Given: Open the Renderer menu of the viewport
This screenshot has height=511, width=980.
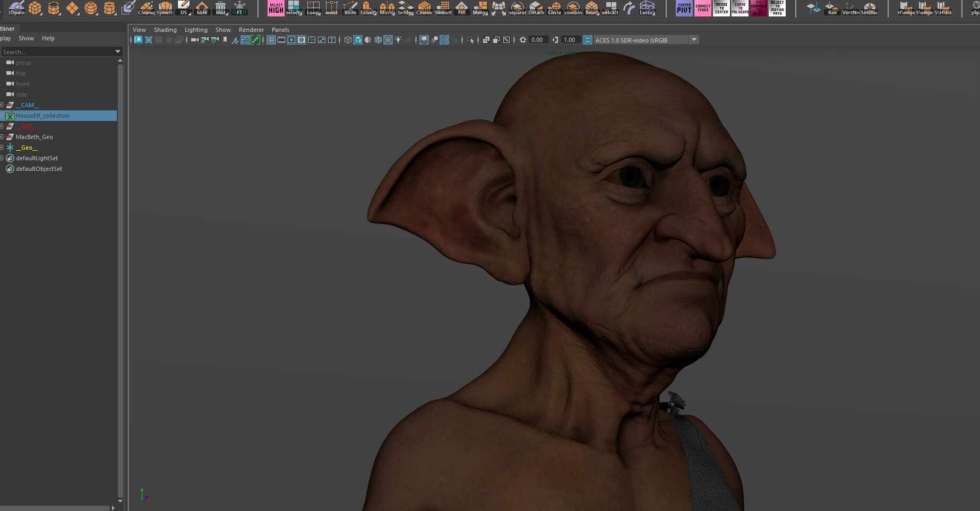Looking at the screenshot, I should (251, 30).
